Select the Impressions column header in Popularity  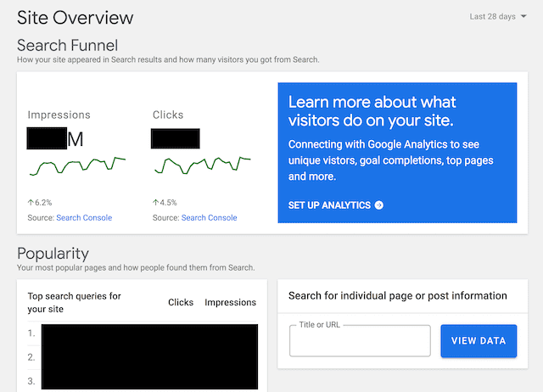(x=230, y=302)
